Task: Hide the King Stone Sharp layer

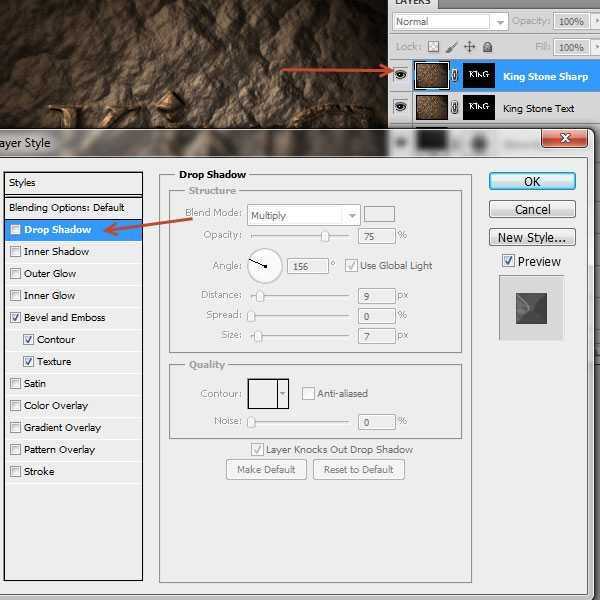Action: tap(401, 76)
